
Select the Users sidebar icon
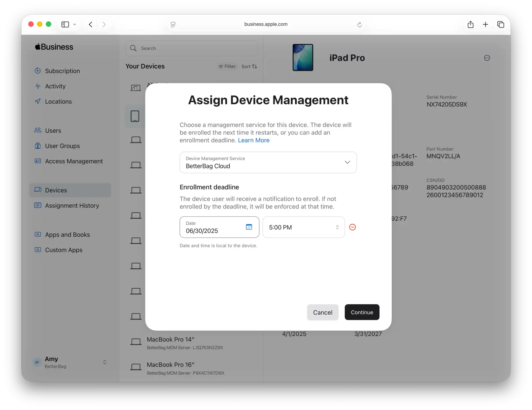pyautogui.click(x=38, y=130)
